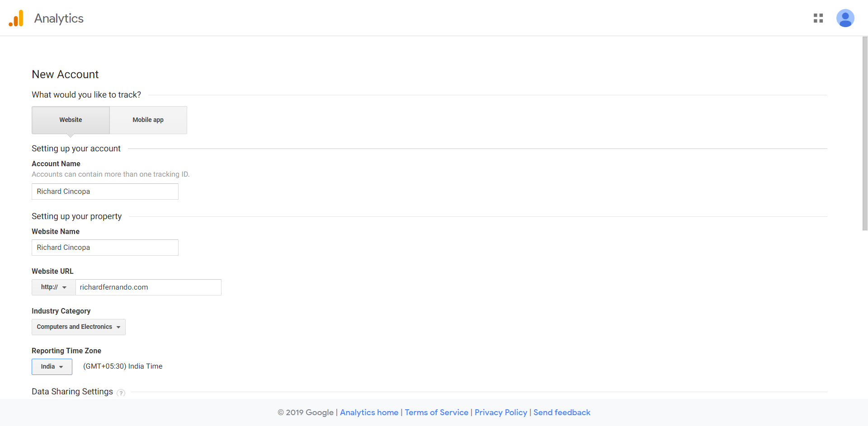Open the user account avatar menu
The width and height of the screenshot is (868, 426).
(844, 18)
